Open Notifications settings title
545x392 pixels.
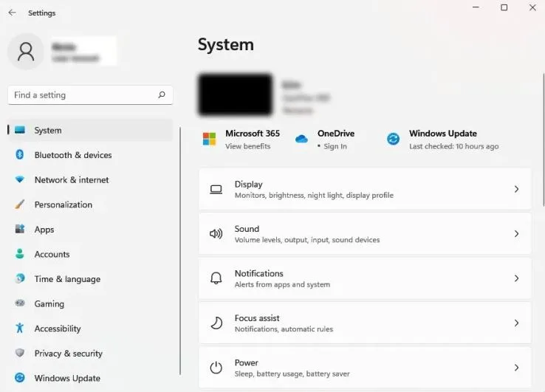tap(259, 273)
